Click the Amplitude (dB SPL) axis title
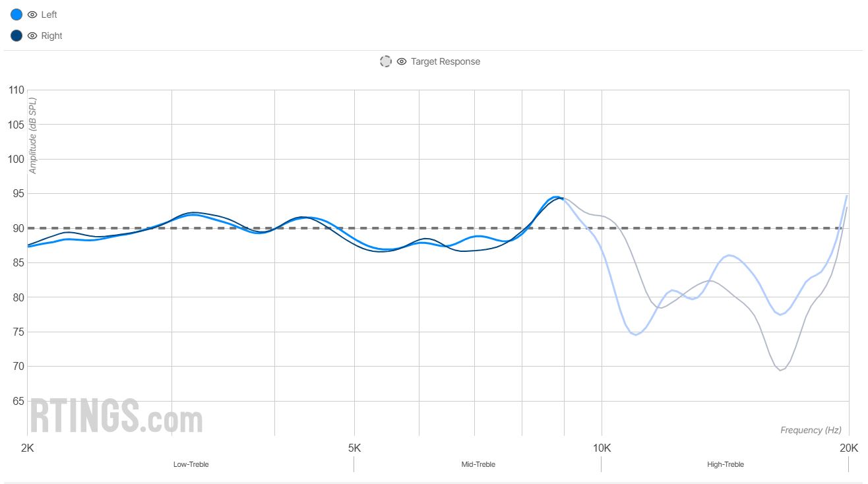The height and width of the screenshot is (484, 868). point(32,136)
